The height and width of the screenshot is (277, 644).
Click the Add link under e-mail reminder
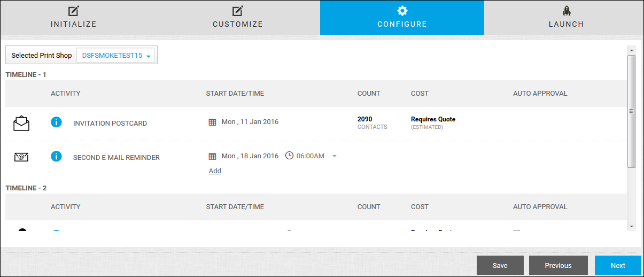(x=215, y=171)
